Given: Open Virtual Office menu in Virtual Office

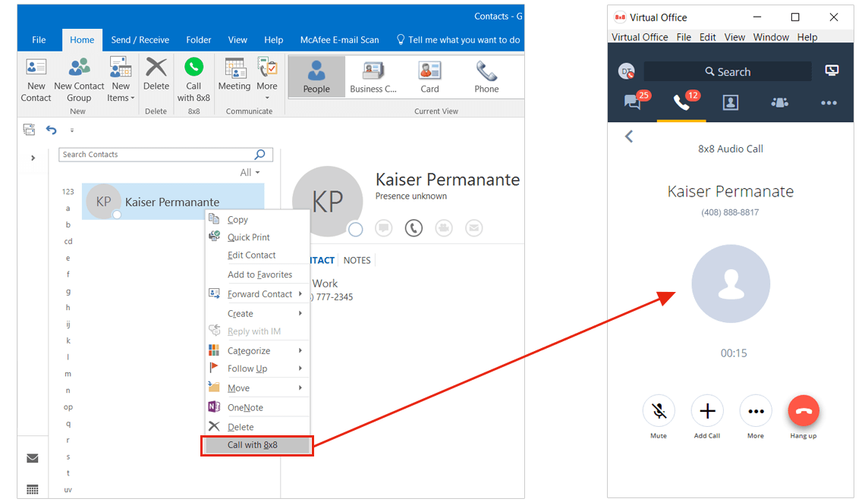Looking at the screenshot, I should (x=640, y=37).
